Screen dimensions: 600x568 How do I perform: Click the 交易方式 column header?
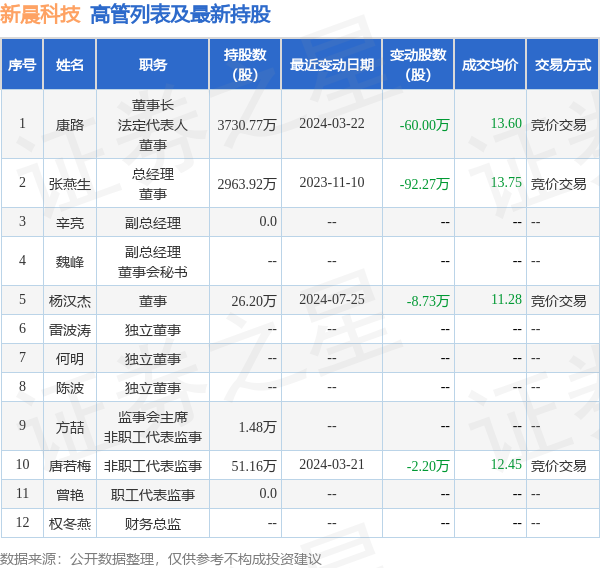click(x=563, y=65)
